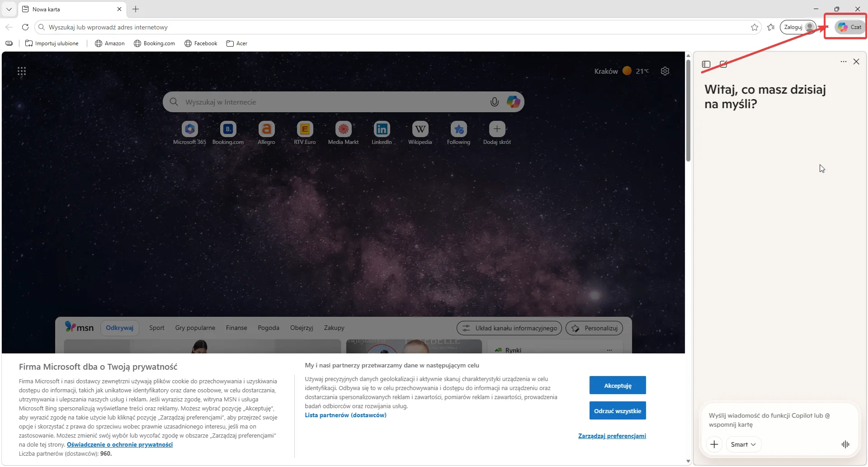Open a new tab with plus button
Screen dimensions: 868x467
coord(136,9)
